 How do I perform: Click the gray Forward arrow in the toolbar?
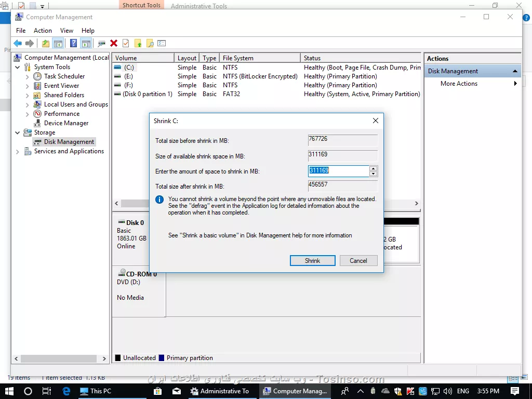pos(30,43)
